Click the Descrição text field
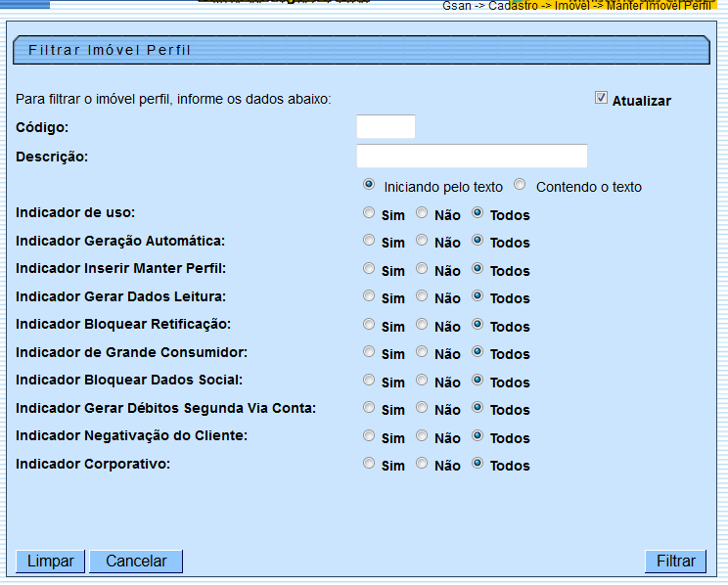Image resolution: width=728 pixels, height=585 pixels. point(472,156)
